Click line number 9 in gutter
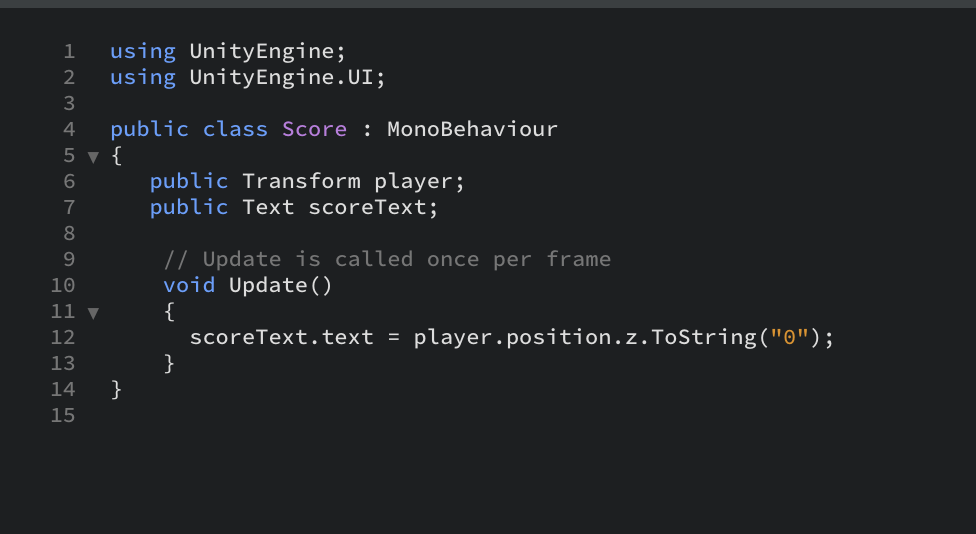This screenshot has width=976, height=534. [x=68, y=259]
